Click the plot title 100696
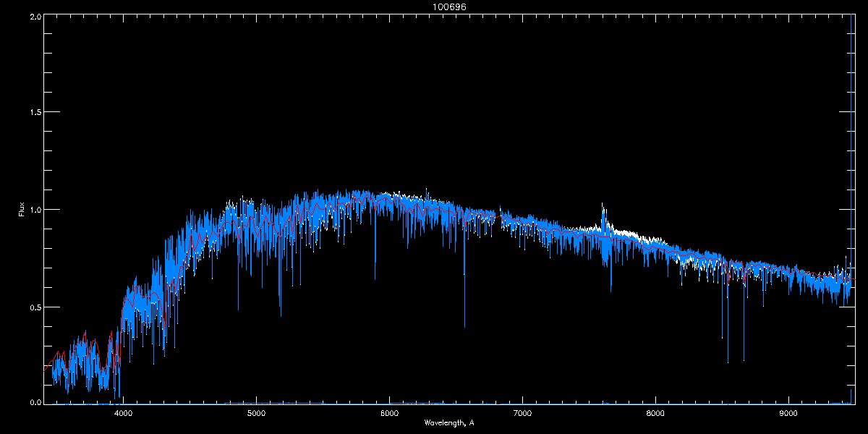The height and width of the screenshot is (434, 868). pos(449,7)
